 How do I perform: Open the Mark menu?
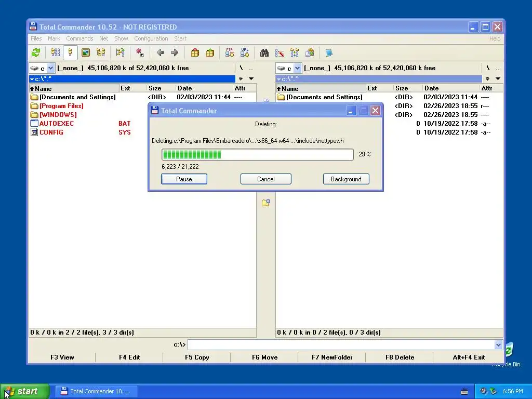pyautogui.click(x=54, y=38)
